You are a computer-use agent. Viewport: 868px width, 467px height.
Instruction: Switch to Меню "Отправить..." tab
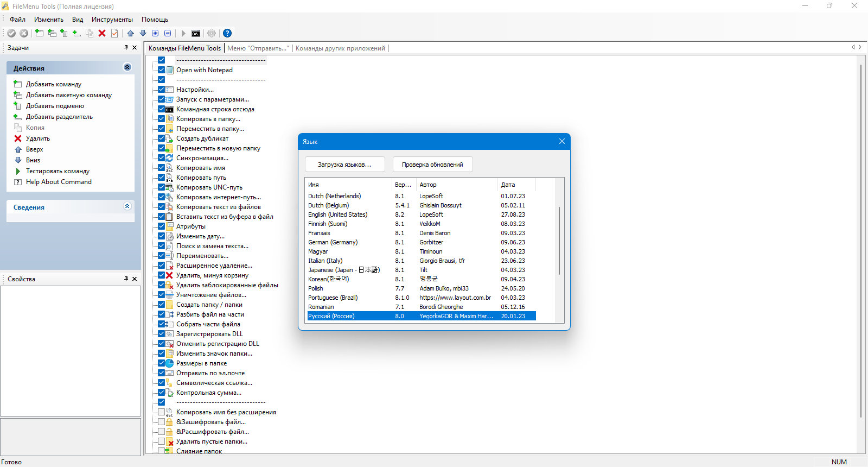click(x=258, y=48)
